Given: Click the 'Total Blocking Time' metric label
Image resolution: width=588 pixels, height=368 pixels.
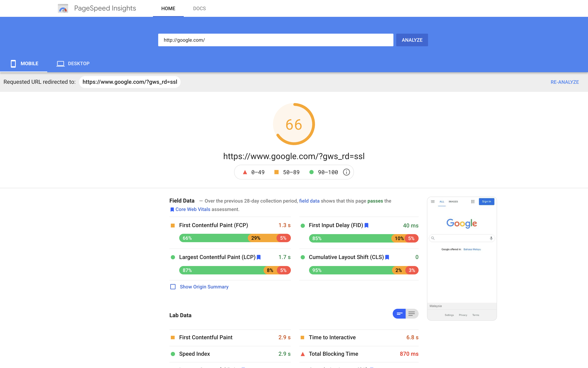Looking at the screenshot, I should tap(333, 354).
